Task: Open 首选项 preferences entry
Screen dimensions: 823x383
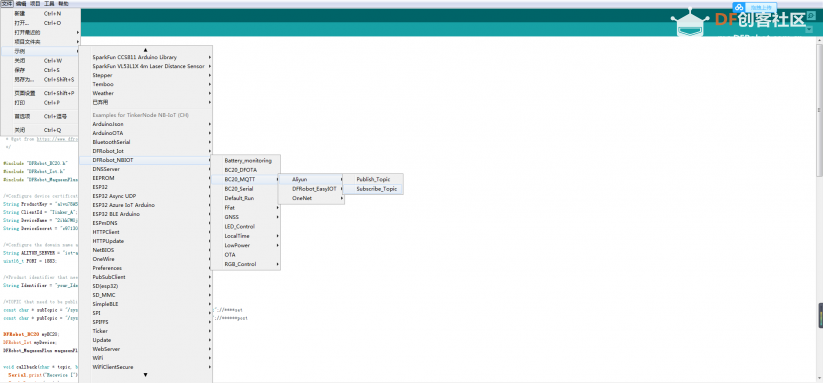Action: tap(40, 116)
